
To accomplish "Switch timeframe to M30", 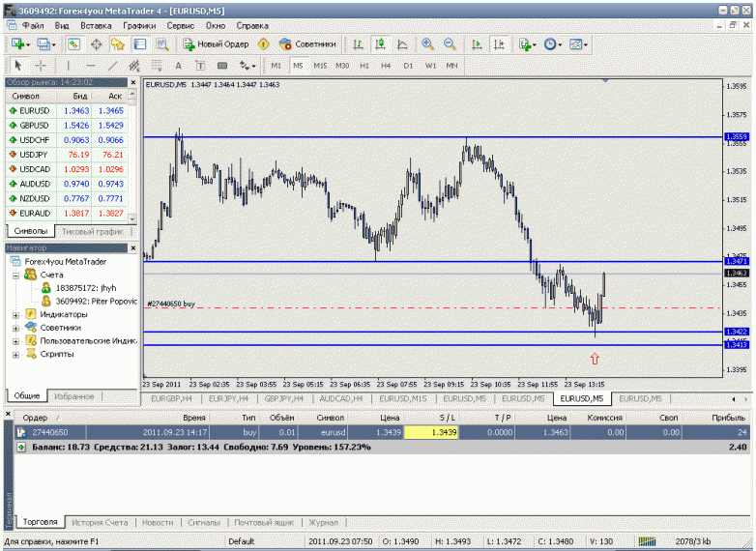I will tap(342, 66).
